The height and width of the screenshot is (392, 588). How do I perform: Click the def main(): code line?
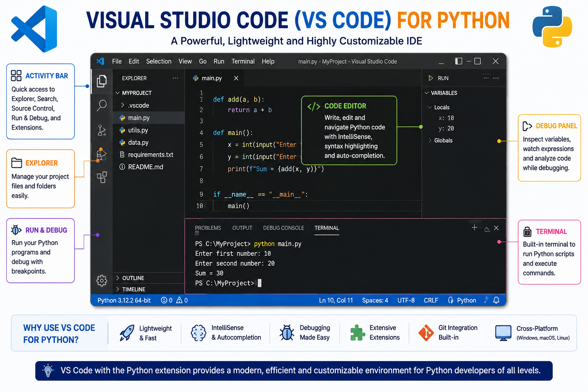tap(233, 133)
